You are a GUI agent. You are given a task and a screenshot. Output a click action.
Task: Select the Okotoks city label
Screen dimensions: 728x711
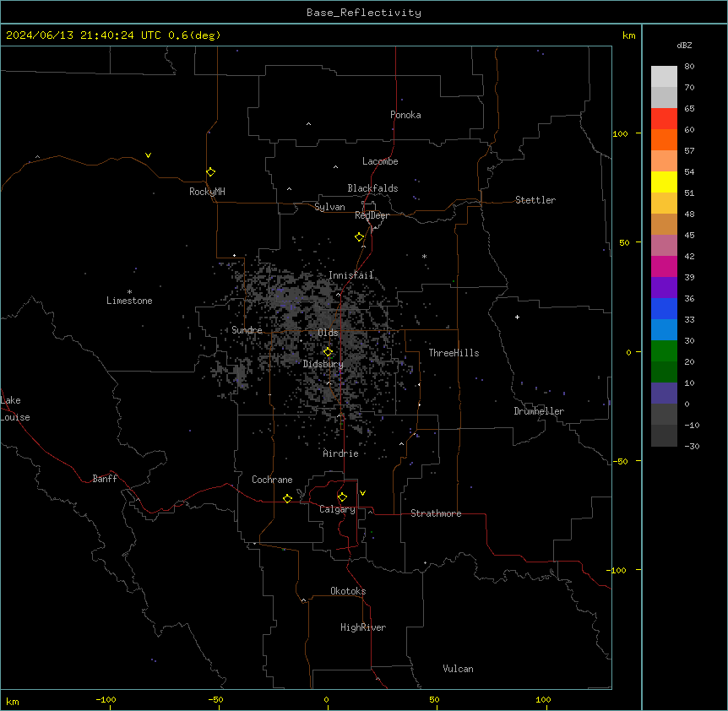point(348,591)
